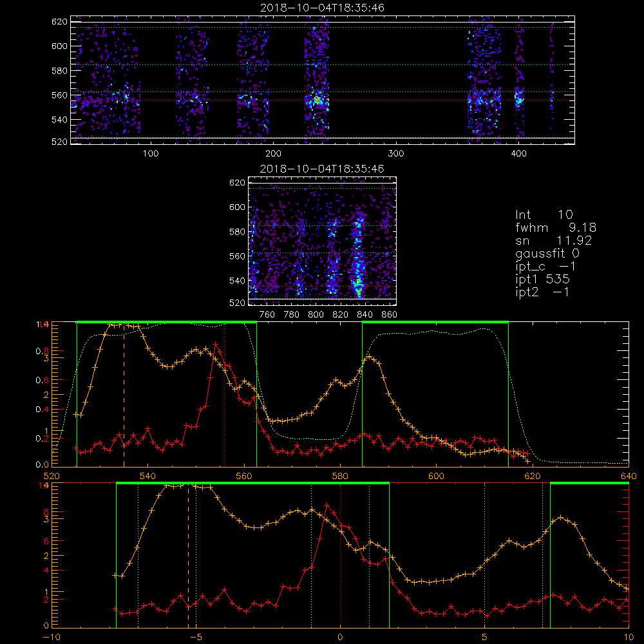Click the x-axis label 560 on profile plot

[244, 477]
